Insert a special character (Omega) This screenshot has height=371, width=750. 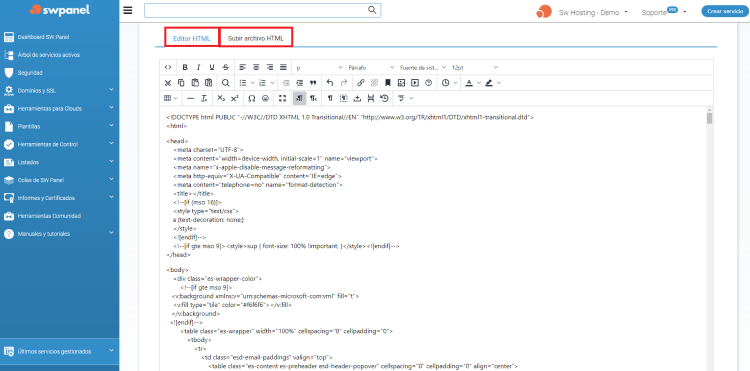252,98
